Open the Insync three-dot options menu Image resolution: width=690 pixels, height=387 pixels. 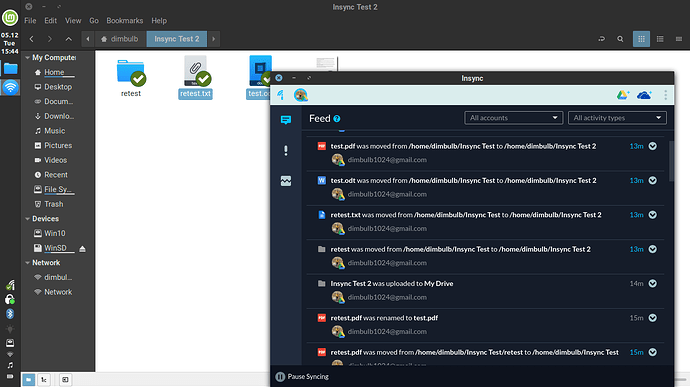point(665,95)
